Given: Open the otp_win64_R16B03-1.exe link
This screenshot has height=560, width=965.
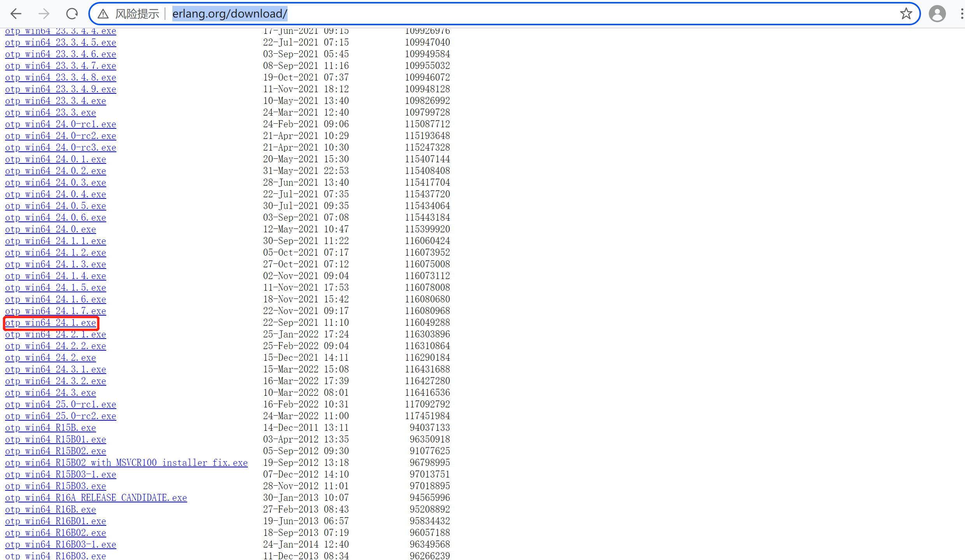Looking at the screenshot, I should pos(61,544).
